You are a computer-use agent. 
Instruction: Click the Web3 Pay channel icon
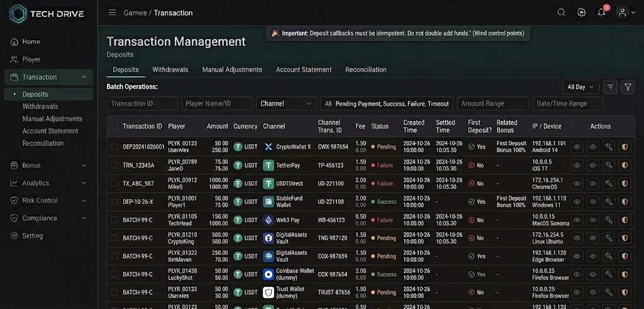[268, 220]
